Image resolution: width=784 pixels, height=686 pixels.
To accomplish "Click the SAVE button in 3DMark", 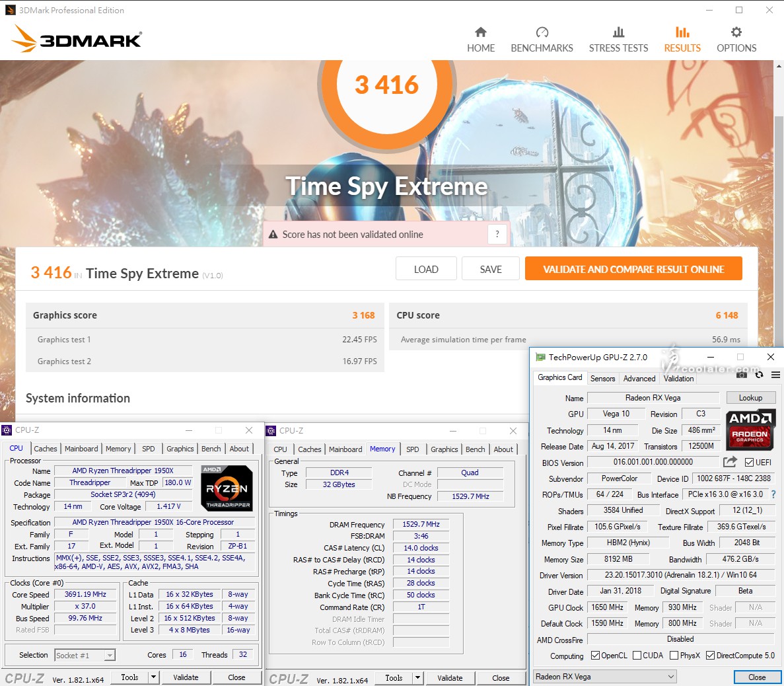I will click(x=491, y=269).
